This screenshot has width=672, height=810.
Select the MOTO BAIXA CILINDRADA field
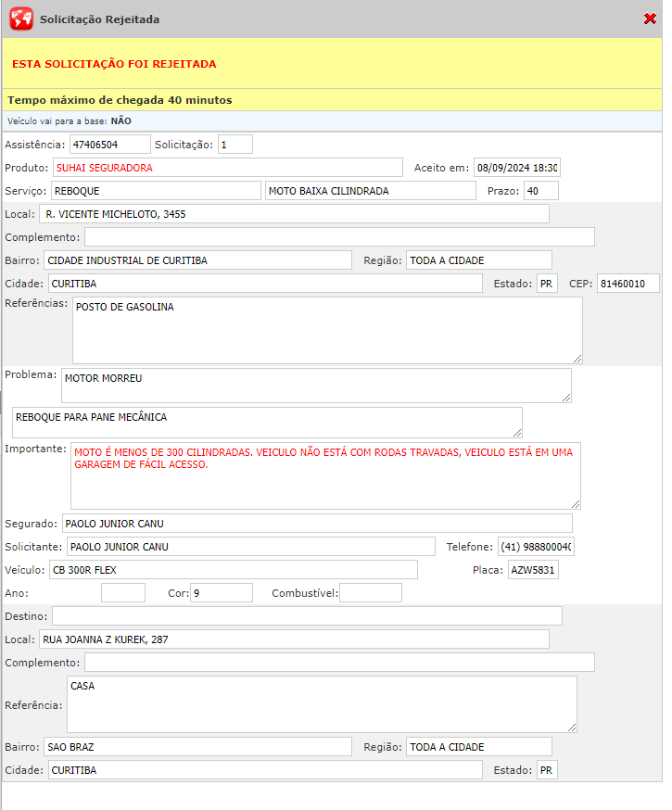click(x=369, y=191)
